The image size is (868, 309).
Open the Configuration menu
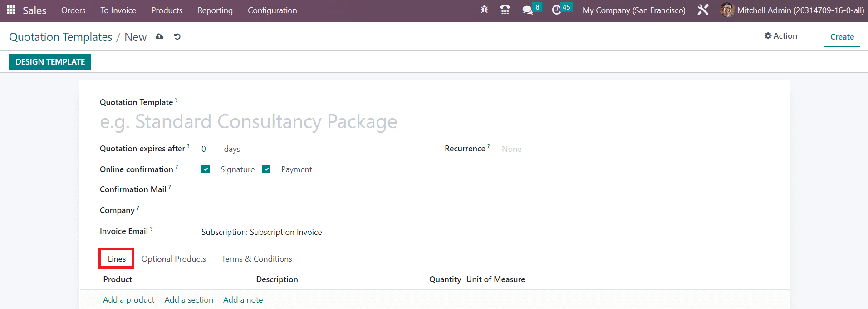click(272, 10)
